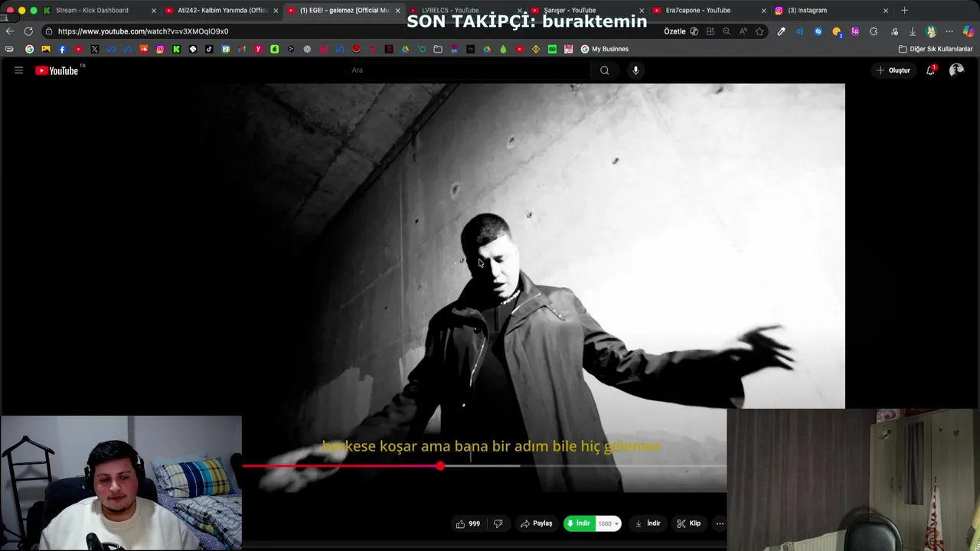View site information lock icon
The width and height of the screenshot is (980, 551).
click(x=48, y=31)
